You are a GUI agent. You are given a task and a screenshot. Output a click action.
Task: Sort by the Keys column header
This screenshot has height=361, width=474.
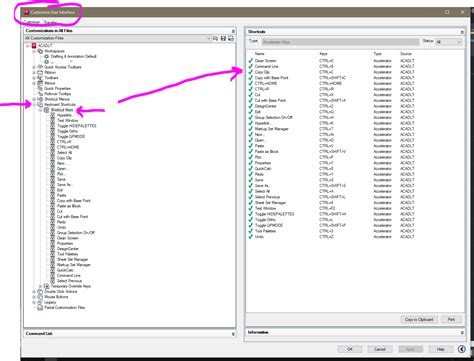point(323,54)
